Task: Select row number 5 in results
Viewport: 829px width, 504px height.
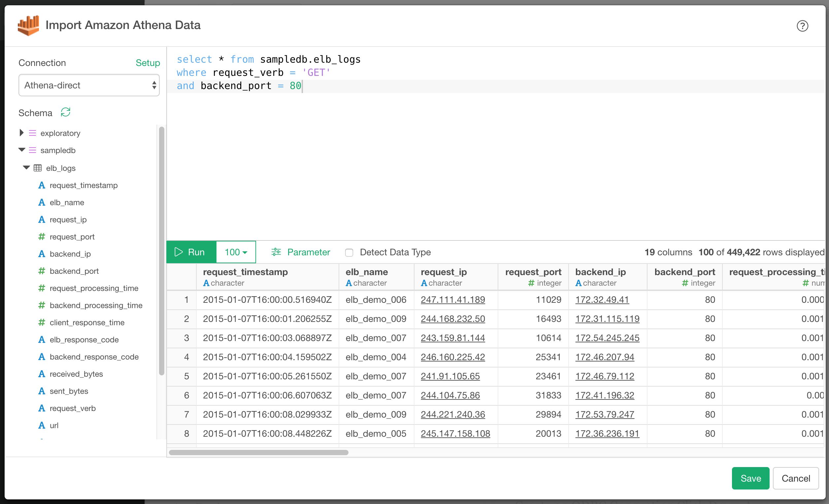Action: 182,376
